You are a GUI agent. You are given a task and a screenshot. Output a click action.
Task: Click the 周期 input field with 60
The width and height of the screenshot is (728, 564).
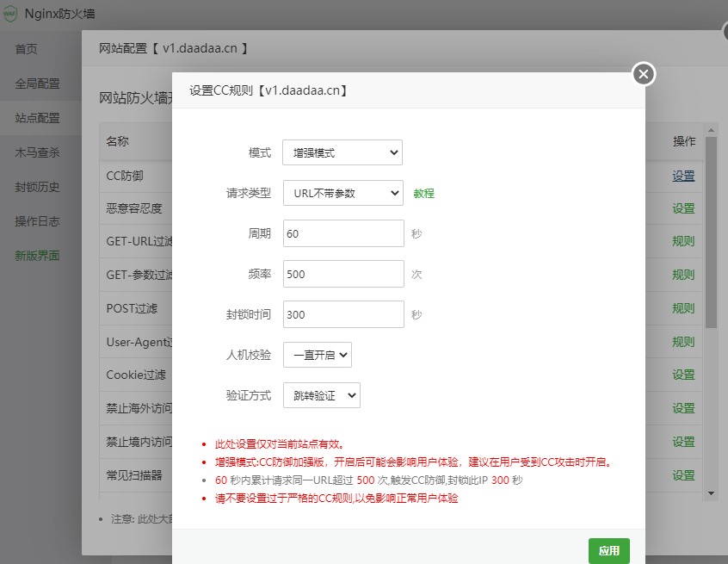[x=343, y=233]
